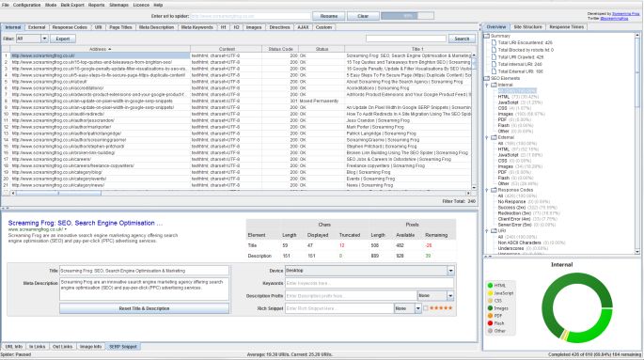Open the Response Times tab
This screenshot has height=360, width=644.
pos(566,26)
